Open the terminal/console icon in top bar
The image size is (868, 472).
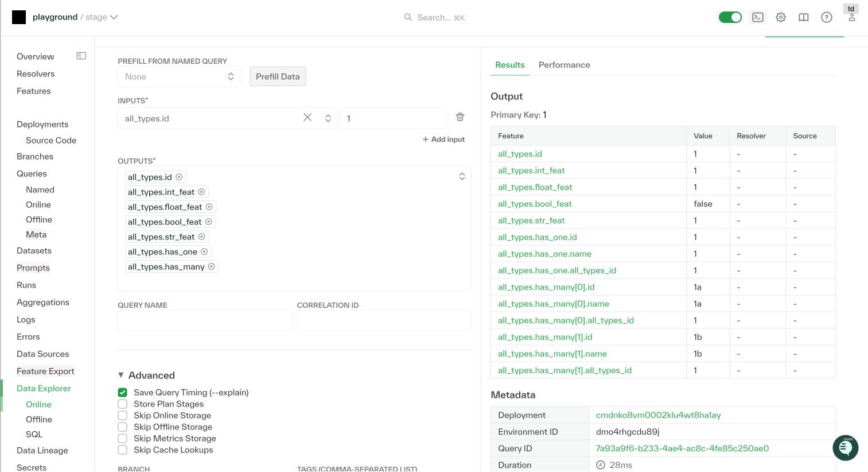tap(757, 17)
